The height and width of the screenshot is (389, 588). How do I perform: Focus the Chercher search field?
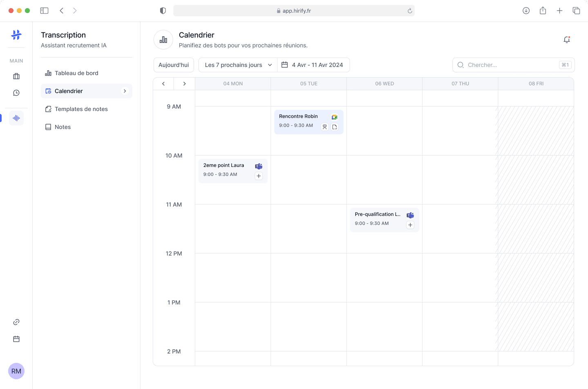513,65
